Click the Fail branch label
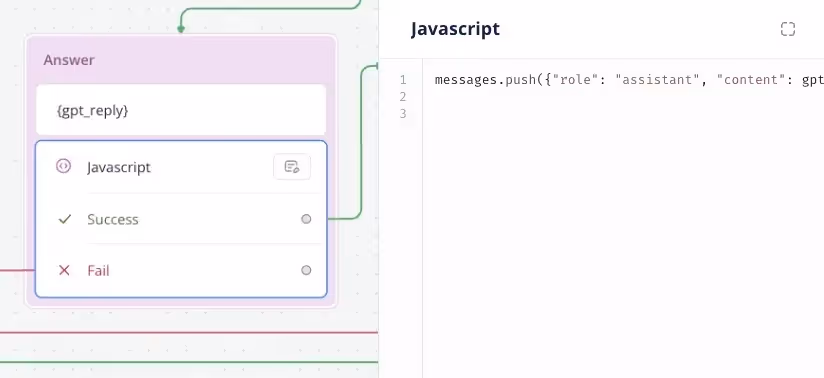The height and width of the screenshot is (378, 824). [x=98, y=271]
